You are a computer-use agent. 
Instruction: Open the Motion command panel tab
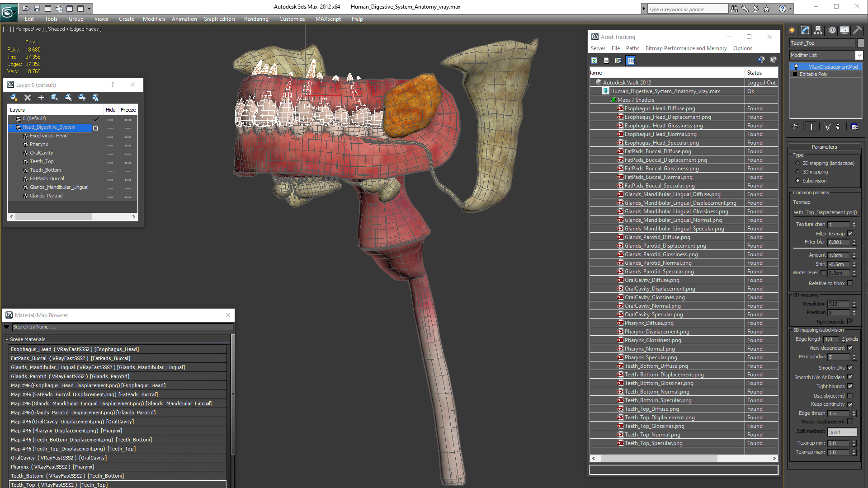click(832, 30)
